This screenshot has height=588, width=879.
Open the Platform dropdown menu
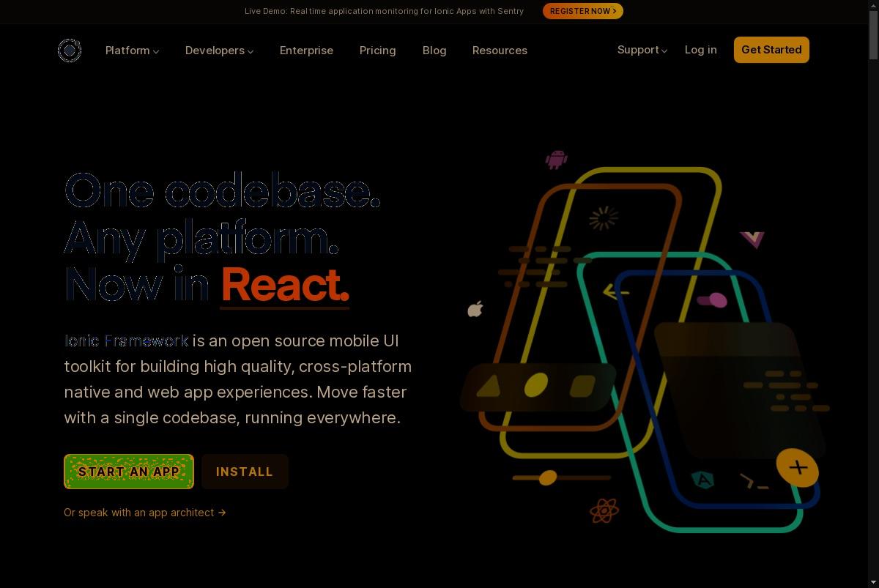pos(132,51)
